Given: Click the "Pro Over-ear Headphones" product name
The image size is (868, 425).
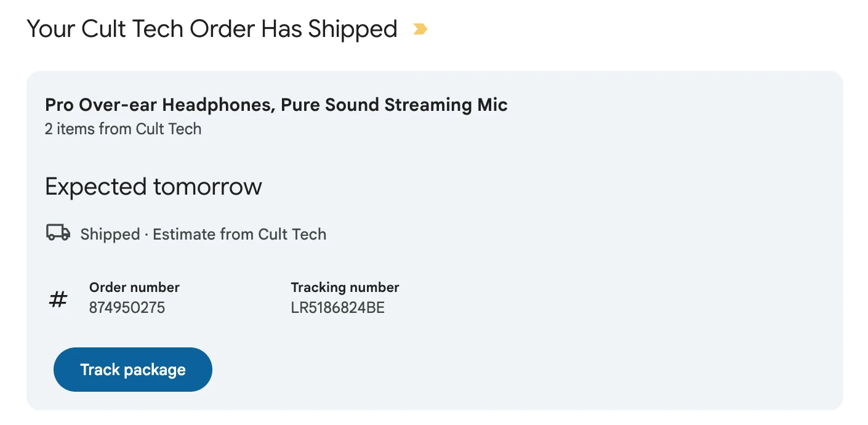Looking at the screenshot, I should point(159,105).
